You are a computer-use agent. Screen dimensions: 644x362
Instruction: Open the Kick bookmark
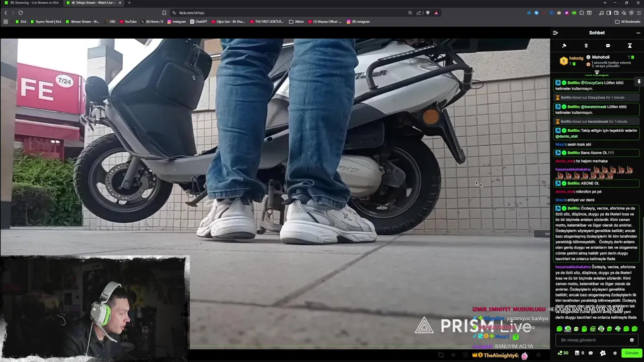coord(21,22)
